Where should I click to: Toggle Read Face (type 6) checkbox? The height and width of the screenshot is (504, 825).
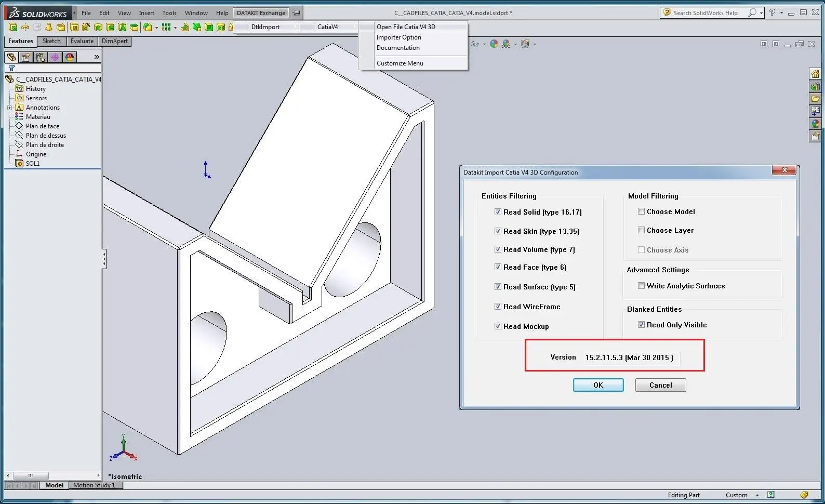click(498, 267)
